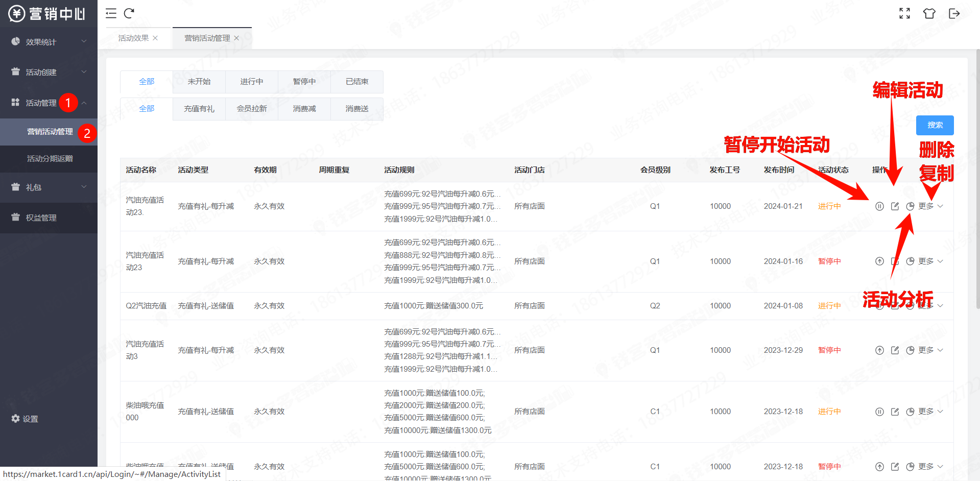Viewport: 980px width, 481px height.
Task: Switch to the 活动效果 page tab
Action: 133,38
